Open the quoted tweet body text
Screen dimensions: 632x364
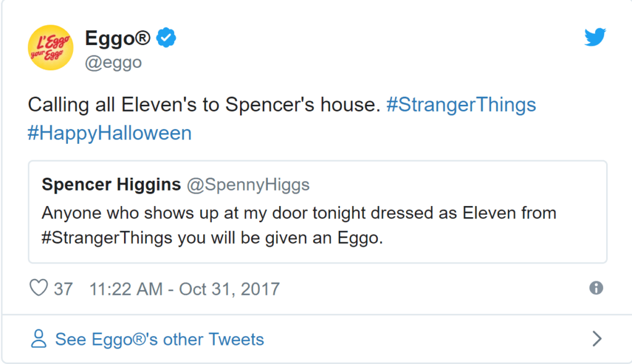point(299,225)
